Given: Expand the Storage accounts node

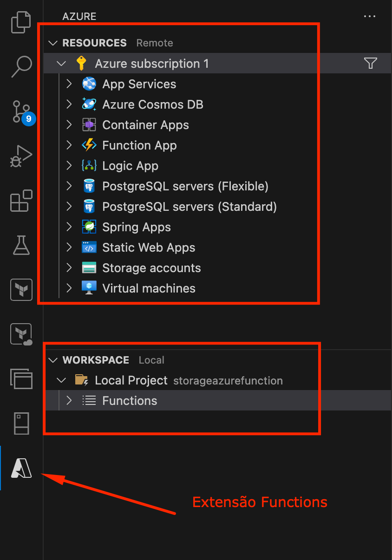Looking at the screenshot, I should (x=69, y=268).
